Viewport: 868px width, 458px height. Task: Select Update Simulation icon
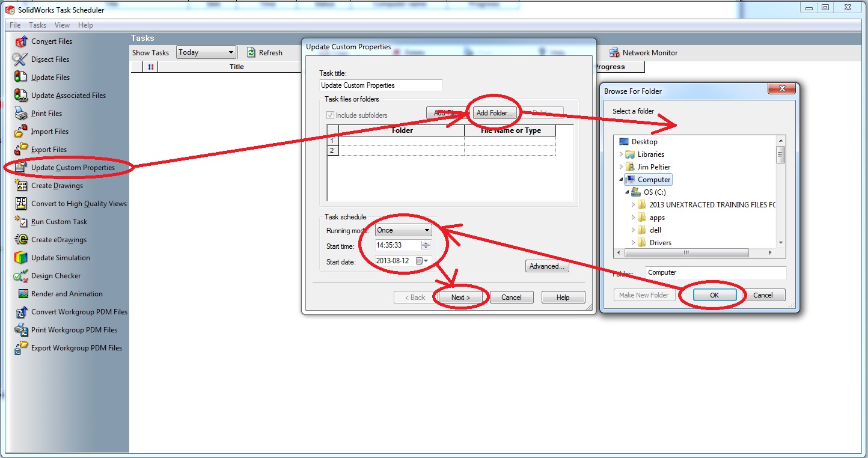click(21, 258)
